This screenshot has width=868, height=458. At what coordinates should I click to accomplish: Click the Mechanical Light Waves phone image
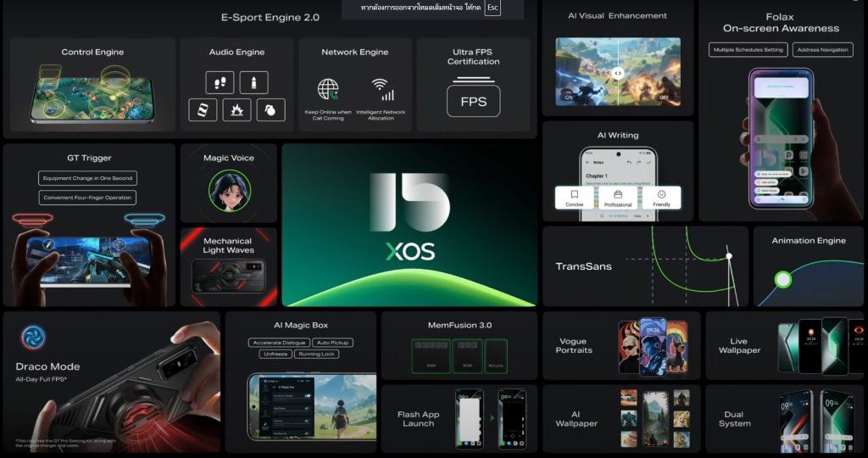229,276
